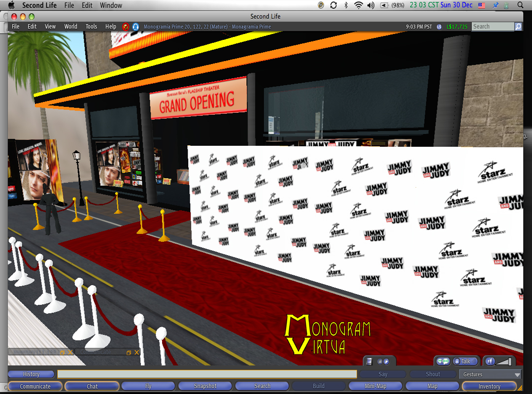Viewport: 532px width, 394px height.
Task: Stop media playback with stop button
Action: (380, 362)
